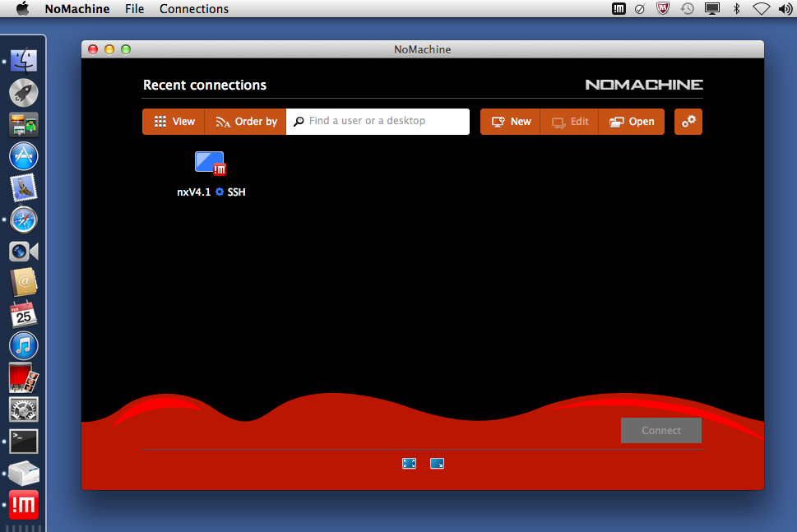This screenshot has height=532, width=797.
Task: Launch iTunes from the dock
Action: [23, 346]
